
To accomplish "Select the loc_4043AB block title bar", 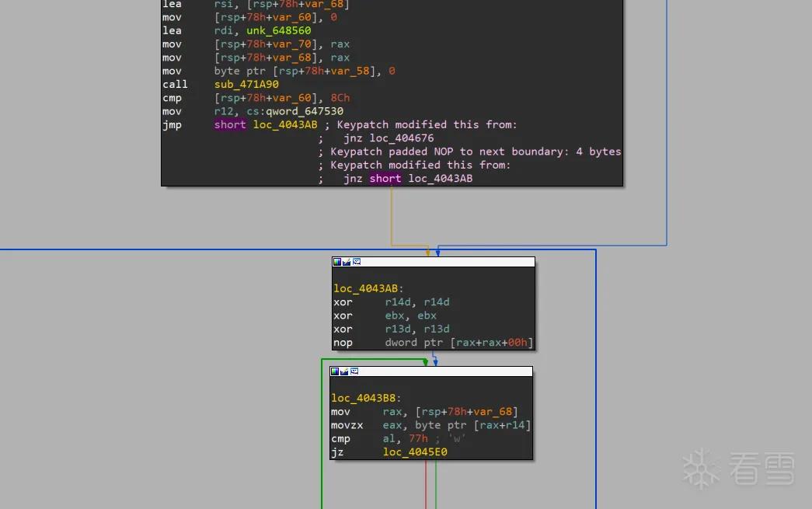I will 434,262.
